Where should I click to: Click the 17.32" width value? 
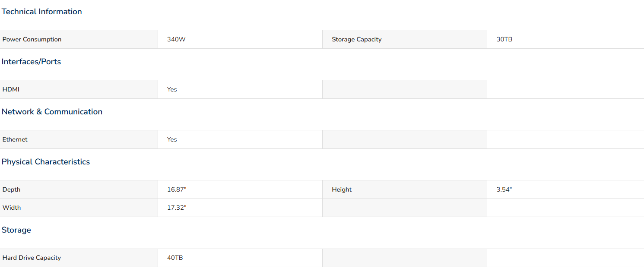click(177, 208)
